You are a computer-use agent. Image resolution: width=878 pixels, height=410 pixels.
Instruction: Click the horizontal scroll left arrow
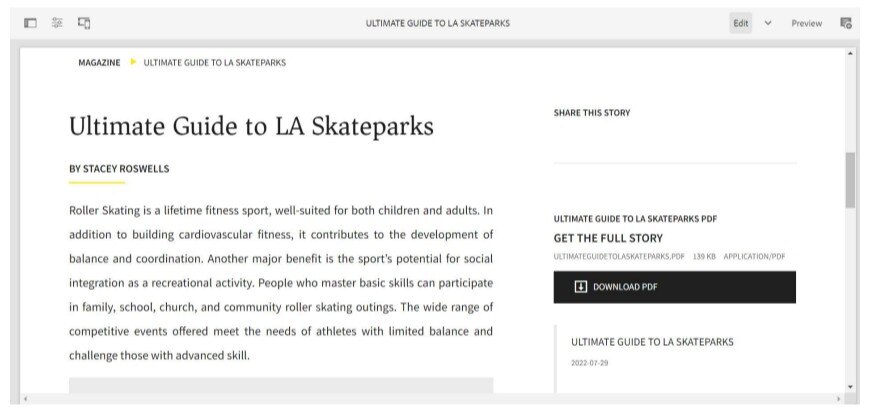[25, 399]
